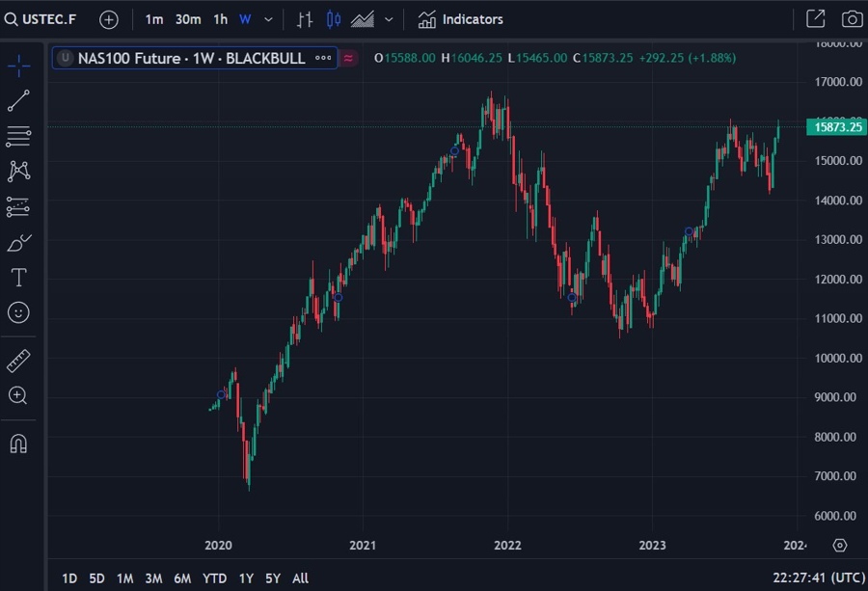
Task: Set the date range to 1Y
Action: pos(246,578)
